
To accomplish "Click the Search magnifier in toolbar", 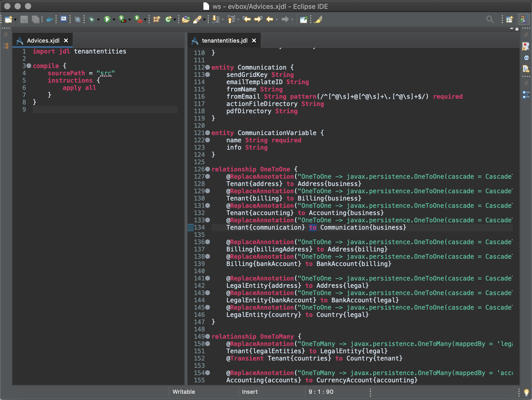I will [x=490, y=19].
